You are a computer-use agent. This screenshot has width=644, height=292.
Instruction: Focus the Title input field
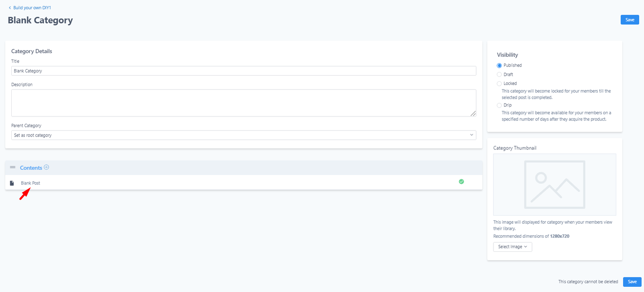tap(244, 71)
